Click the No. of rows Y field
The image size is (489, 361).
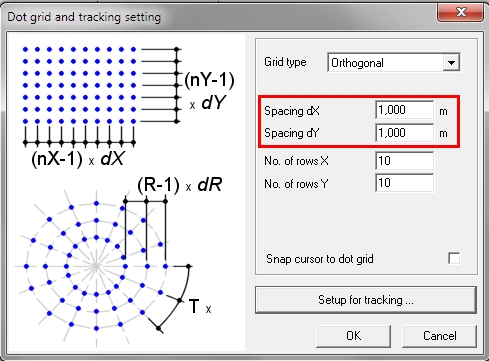pyautogui.click(x=405, y=183)
